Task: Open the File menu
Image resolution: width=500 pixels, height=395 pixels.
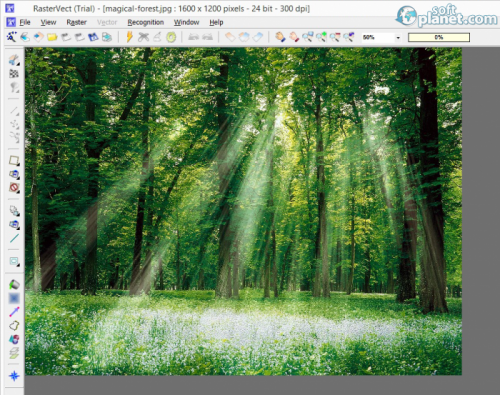Action: click(25, 22)
